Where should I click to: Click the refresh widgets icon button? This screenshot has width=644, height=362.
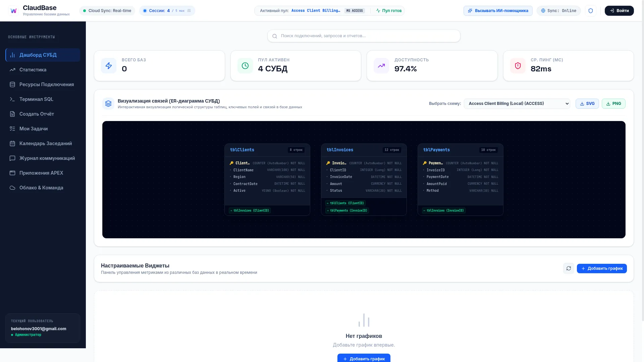pos(569,268)
